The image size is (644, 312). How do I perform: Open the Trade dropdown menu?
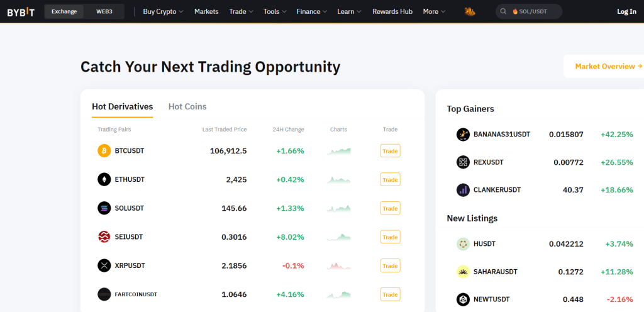click(241, 11)
